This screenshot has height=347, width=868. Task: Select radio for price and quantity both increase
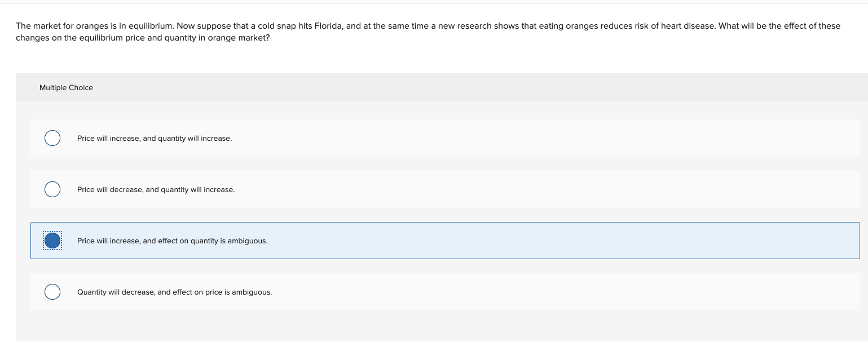pos(52,138)
